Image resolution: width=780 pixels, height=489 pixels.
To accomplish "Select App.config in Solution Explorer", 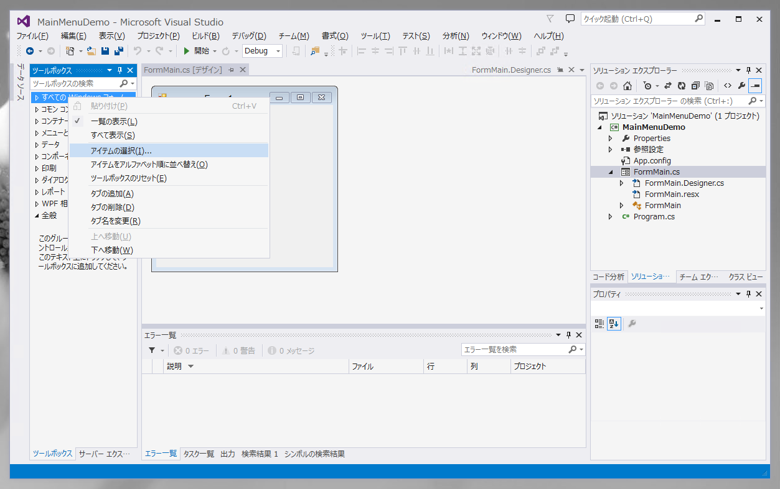I will (x=652, y=161).
